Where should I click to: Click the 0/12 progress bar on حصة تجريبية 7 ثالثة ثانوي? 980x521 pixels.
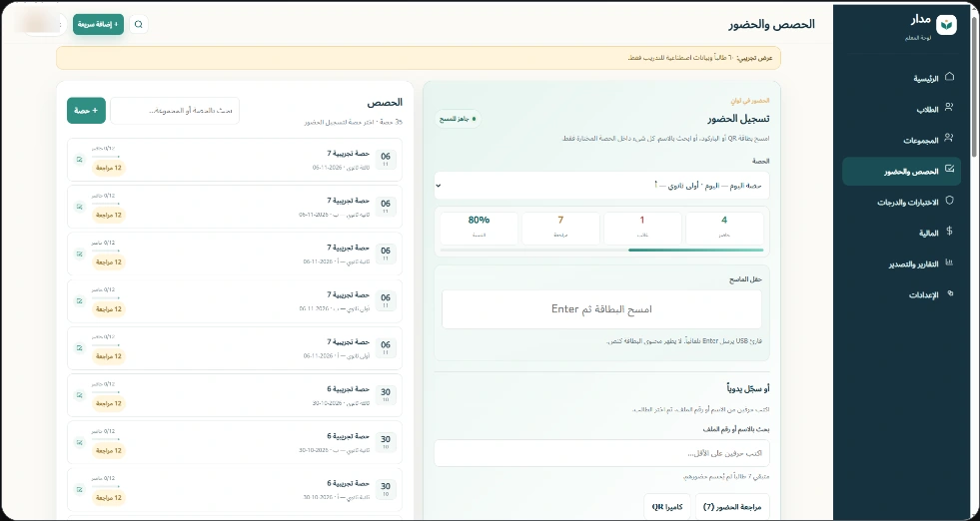(106, 156)
